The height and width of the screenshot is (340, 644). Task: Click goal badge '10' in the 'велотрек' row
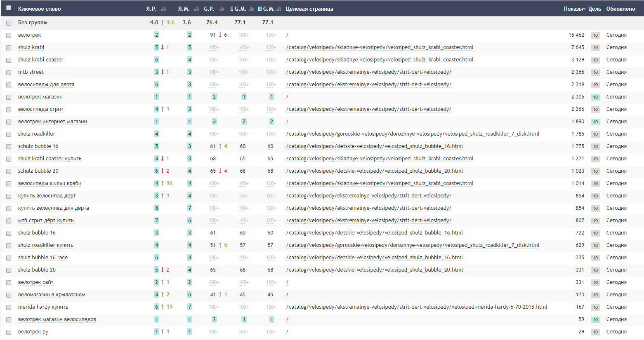click(x=595, y=35)
